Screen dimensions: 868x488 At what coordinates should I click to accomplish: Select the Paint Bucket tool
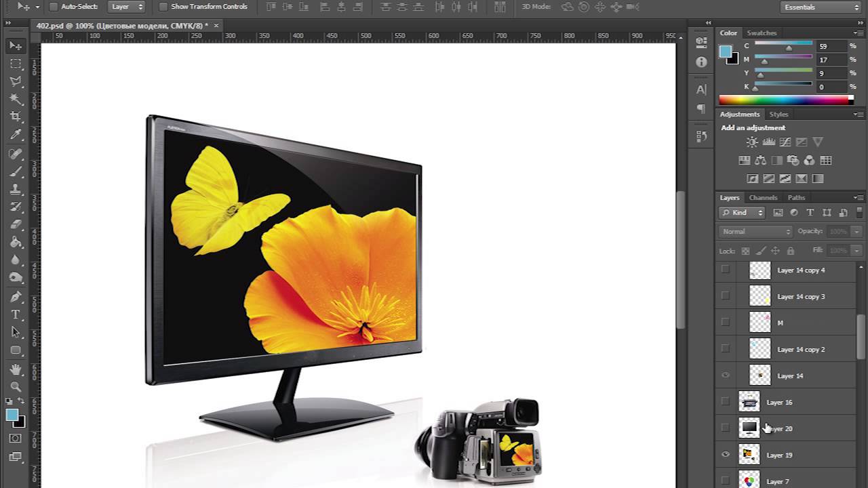[x=16, y=242]
